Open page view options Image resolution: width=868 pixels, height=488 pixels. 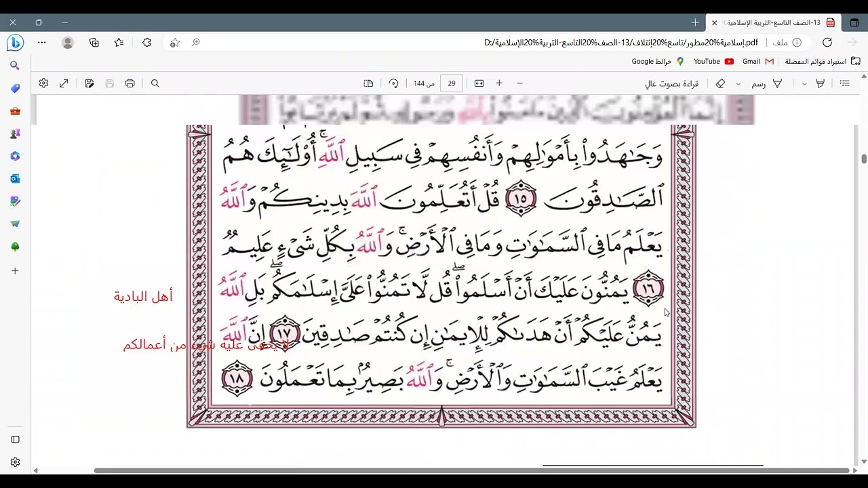click(x=368, y=83)
